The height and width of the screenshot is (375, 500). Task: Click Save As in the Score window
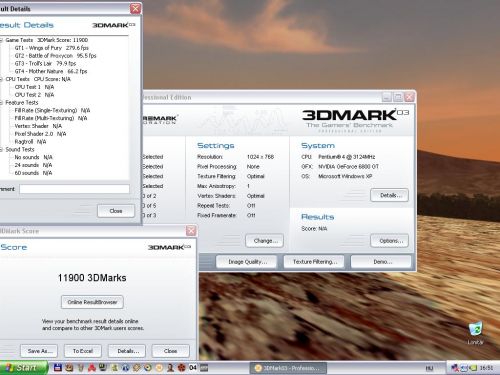tap(39, 351)
